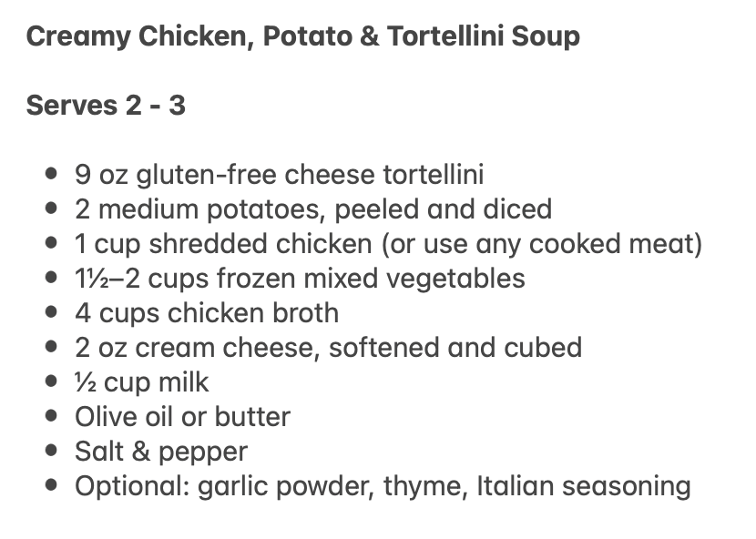Click the cream cheese ingredient line
756x539 pixels.
[x=328, y=347]
